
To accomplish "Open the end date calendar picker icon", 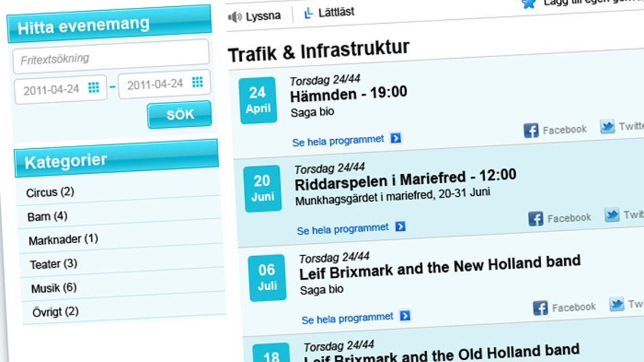I will [197, 82].
